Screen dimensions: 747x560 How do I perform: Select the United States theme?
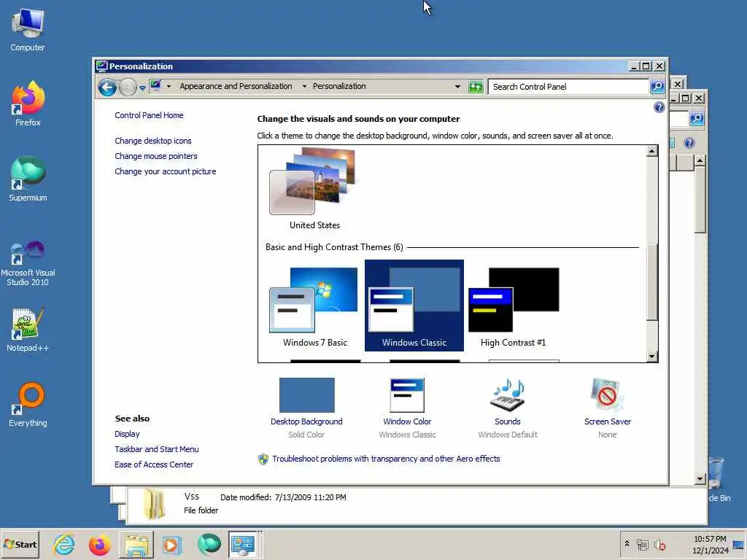click(314, 189)
